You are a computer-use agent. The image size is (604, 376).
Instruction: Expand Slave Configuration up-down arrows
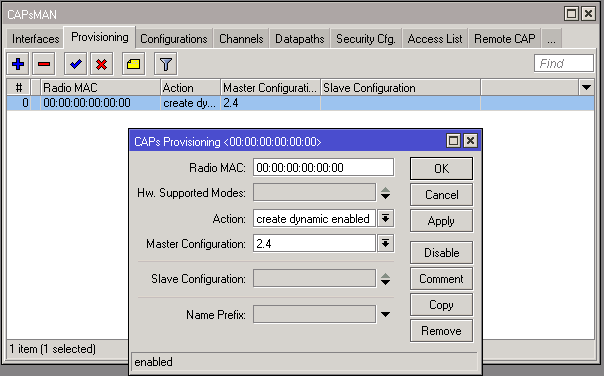coord(385,279)
